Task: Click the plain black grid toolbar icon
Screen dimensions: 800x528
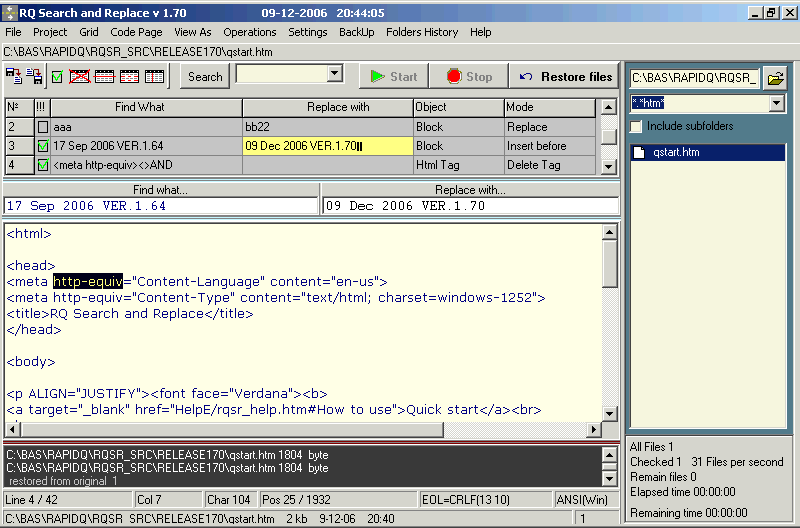Action: (154, 76)
